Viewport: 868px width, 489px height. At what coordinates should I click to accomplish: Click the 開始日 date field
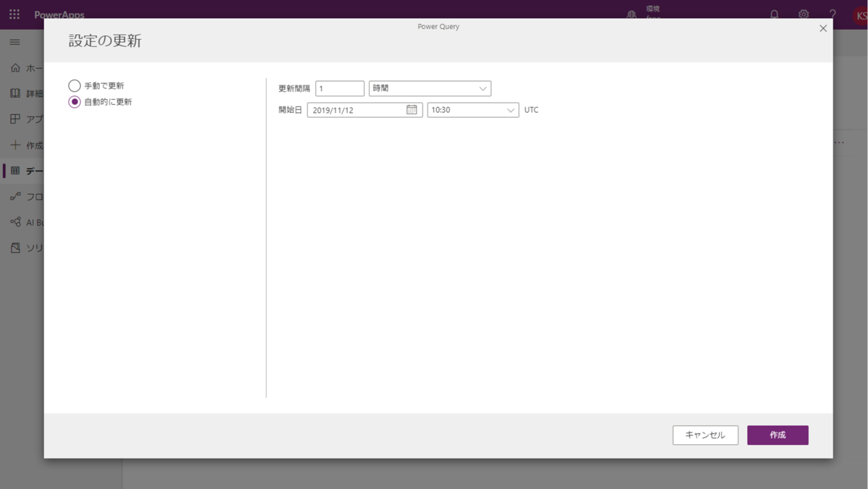pos(365,110)
